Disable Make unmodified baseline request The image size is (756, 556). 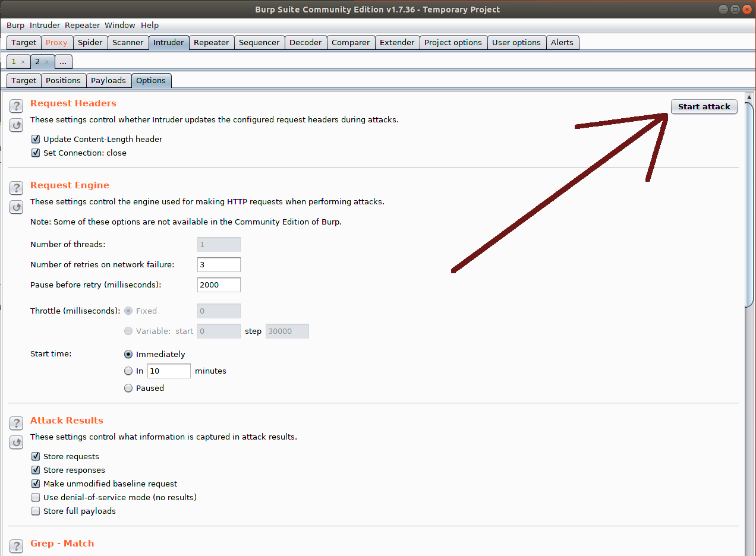pyautogui.click(x=36, y=484)
